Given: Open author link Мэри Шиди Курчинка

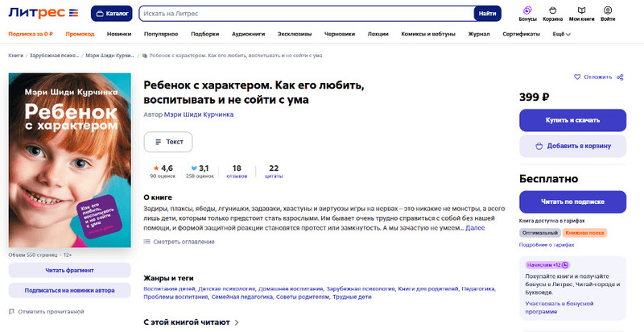Looking at the screenshot, I should point(199,114).
